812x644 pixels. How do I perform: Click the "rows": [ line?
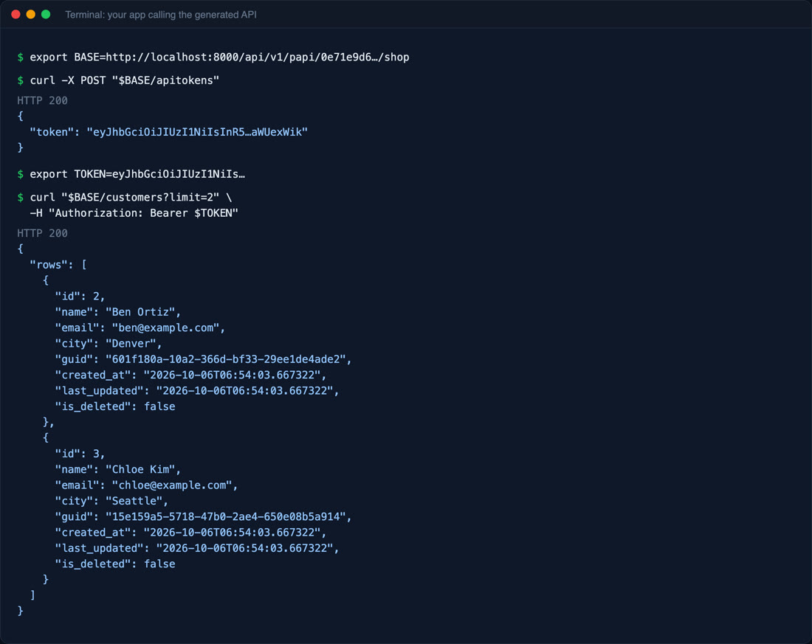point(58,265)
